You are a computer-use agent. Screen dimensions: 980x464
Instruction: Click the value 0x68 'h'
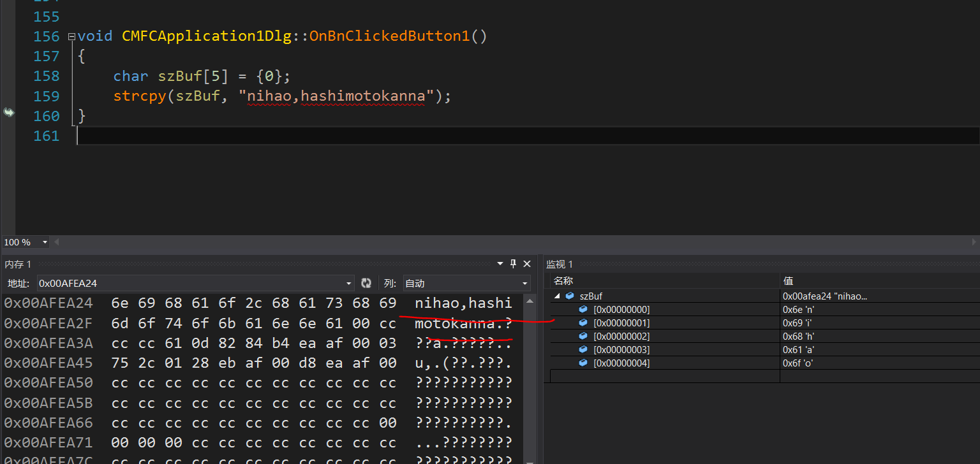(x=799, y=336)
